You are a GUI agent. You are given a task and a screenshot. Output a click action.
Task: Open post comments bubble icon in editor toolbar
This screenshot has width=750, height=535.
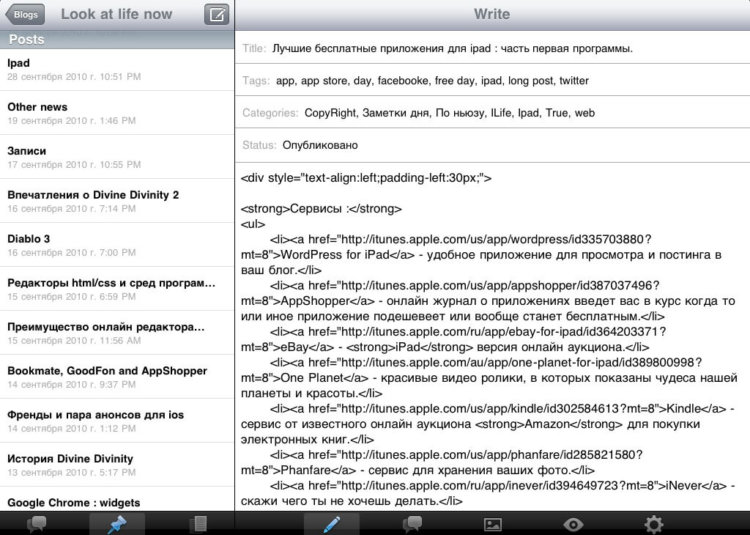tap(412, 524)
